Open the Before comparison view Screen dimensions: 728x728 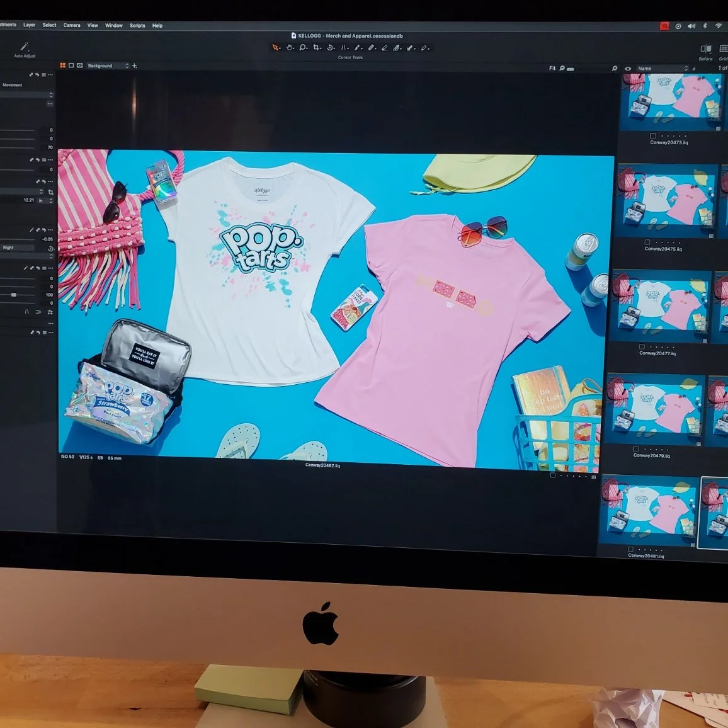coord(706,49)
